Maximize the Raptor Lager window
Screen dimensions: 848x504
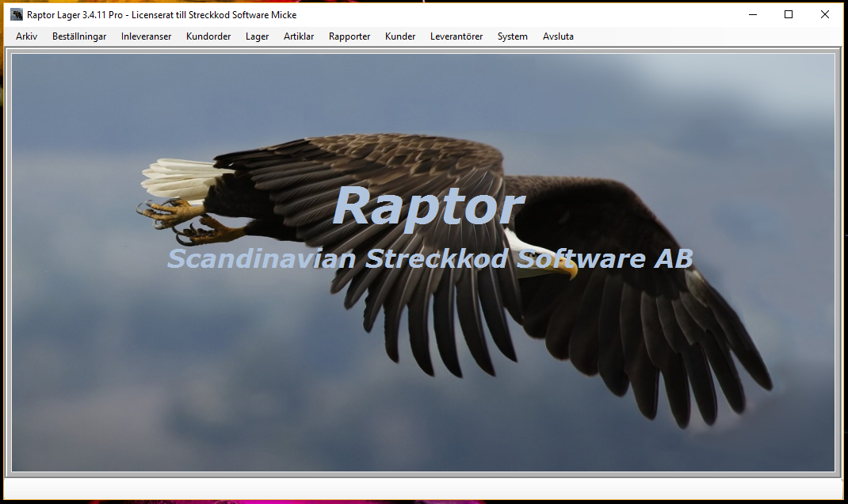[789, 14]
